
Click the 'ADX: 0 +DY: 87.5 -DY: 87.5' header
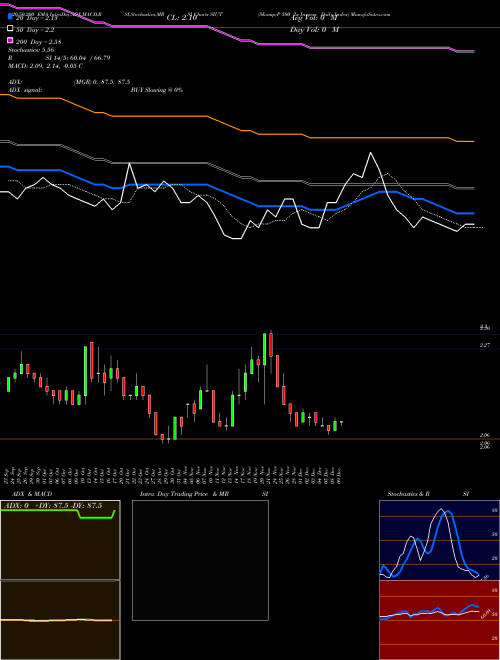(x=53, y=506)
